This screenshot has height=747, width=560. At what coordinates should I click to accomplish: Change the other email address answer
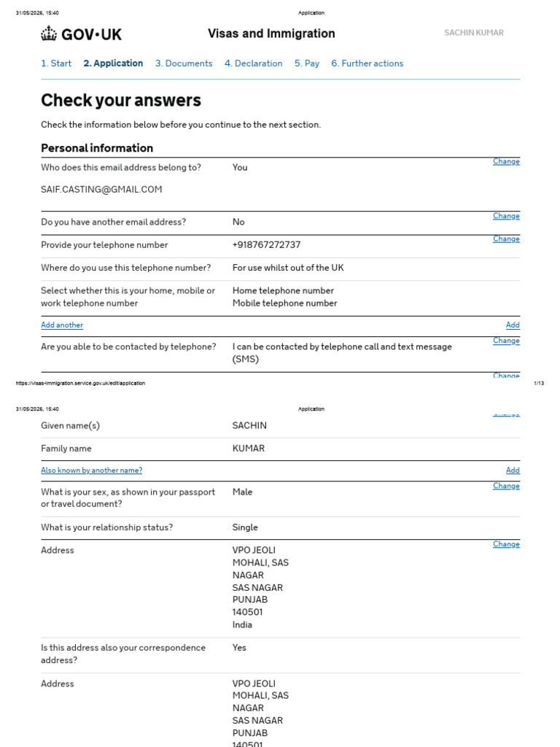pyautogui.click(x=506, y=216)
